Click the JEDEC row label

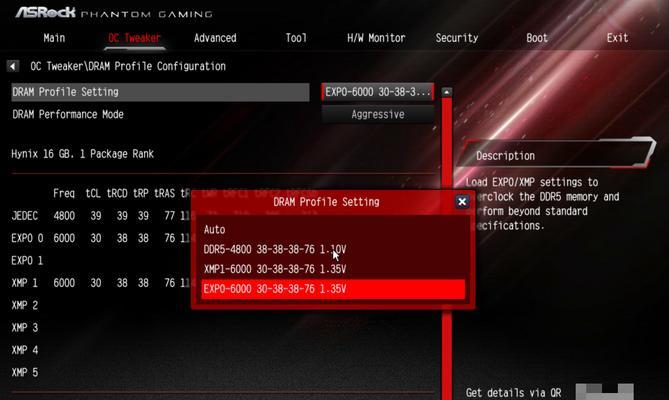tap(24, 216)
